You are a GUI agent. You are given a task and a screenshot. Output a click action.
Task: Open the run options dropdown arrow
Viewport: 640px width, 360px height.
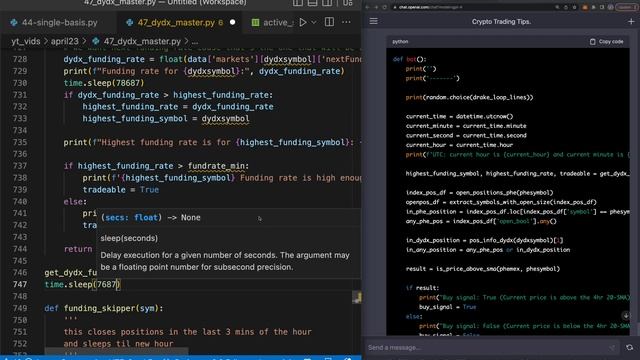click(314, 22)
